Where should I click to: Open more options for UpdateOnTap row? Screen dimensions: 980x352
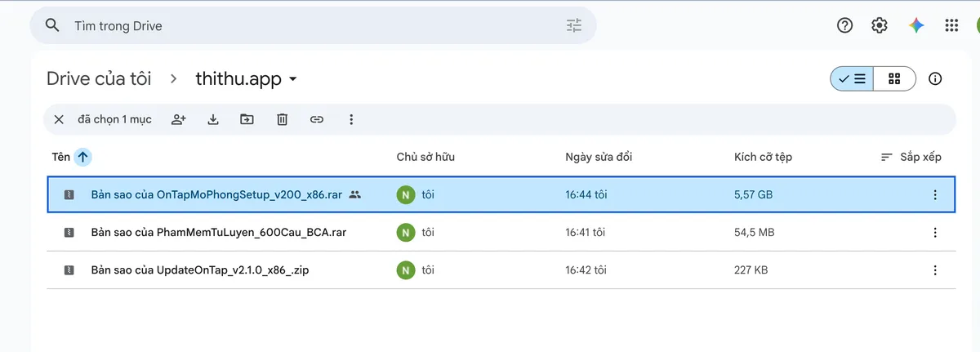click(935, 270)
